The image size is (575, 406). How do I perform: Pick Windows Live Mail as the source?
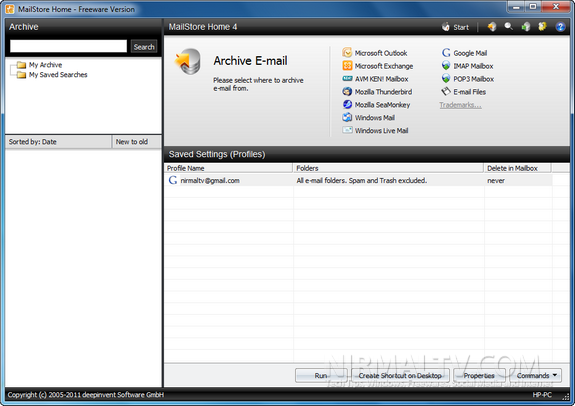[381, 131]
